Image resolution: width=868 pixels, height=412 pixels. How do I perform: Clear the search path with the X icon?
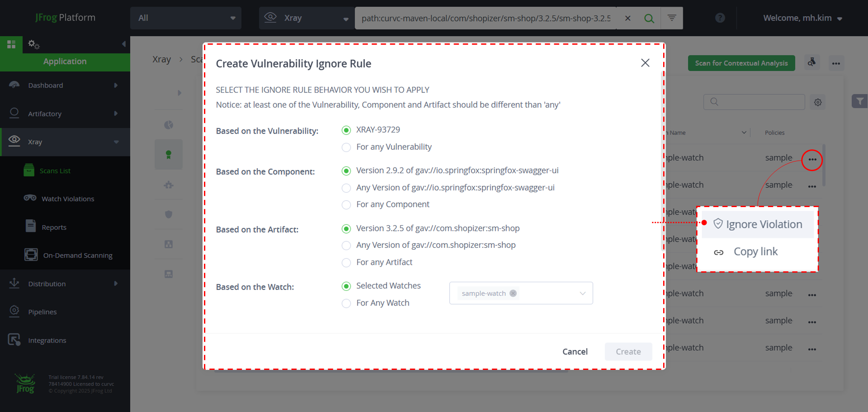(x=628, y=18)
